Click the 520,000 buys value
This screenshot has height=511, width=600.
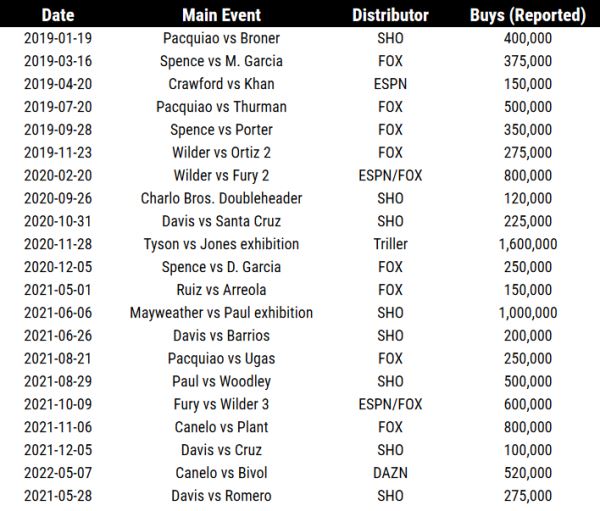(527, 473)
